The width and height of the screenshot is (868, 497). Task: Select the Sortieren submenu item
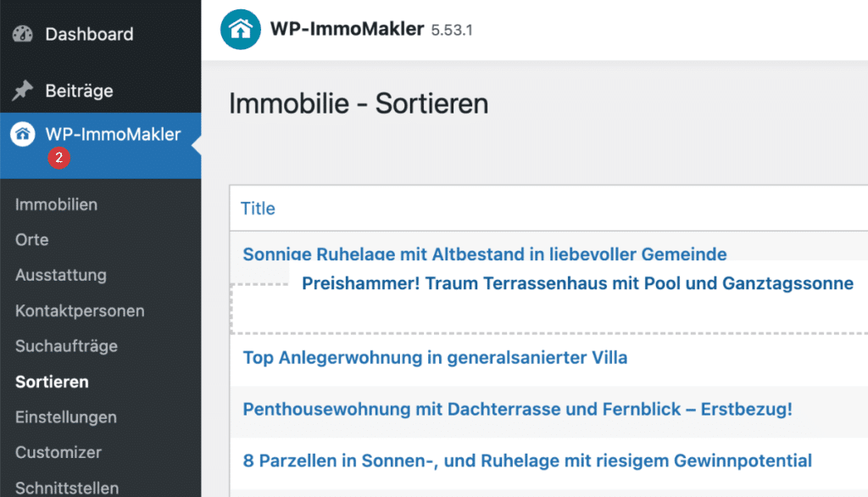coord(52,382)
